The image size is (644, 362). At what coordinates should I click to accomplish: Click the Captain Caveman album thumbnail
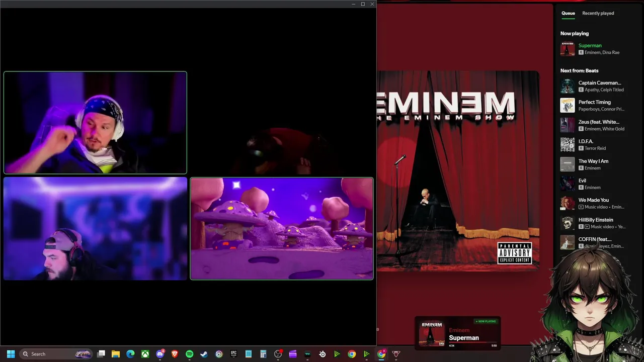click(568, 86)
